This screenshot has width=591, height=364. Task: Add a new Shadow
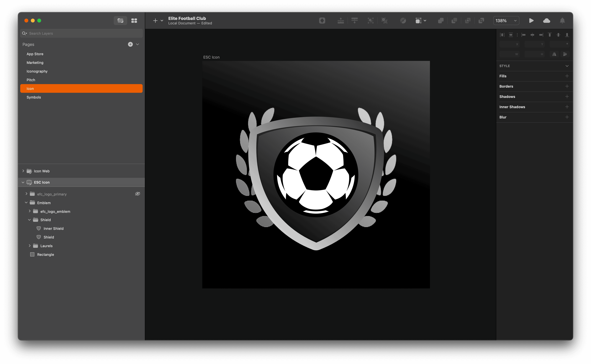pyautogui.click(x=567, y=97)
